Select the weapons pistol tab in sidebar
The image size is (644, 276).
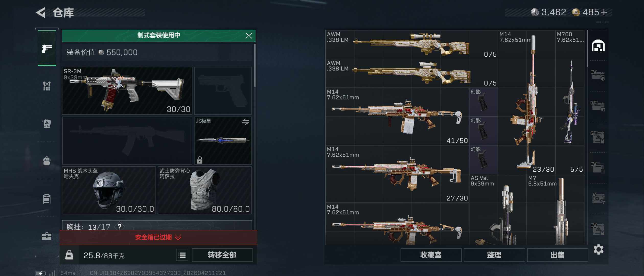click(47, 48)
